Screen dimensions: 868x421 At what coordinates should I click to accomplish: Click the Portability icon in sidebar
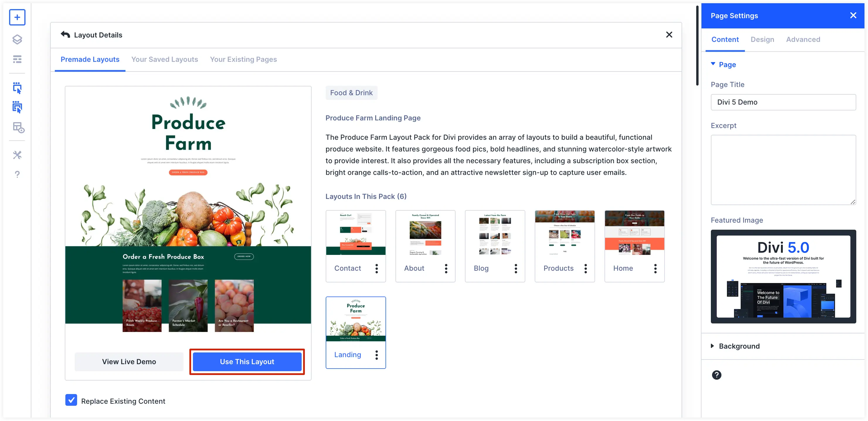click(x=16, y=127)
